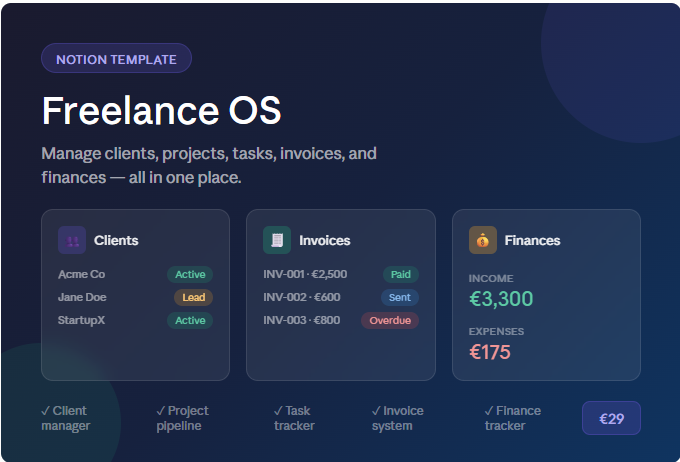This screenshot has width=680, height=462.
Task: Select invoice INV-001 · €2,500
Action: click(x=341, y=274)
